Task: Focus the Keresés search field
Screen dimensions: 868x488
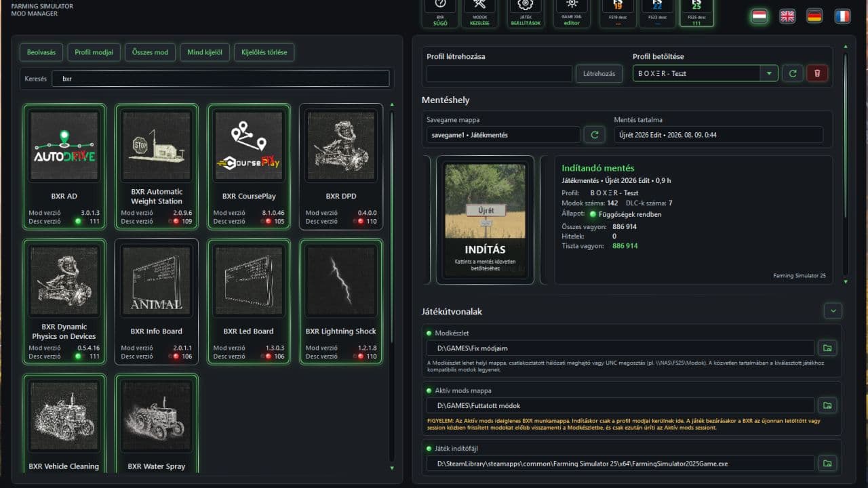Action: [221, 79]
